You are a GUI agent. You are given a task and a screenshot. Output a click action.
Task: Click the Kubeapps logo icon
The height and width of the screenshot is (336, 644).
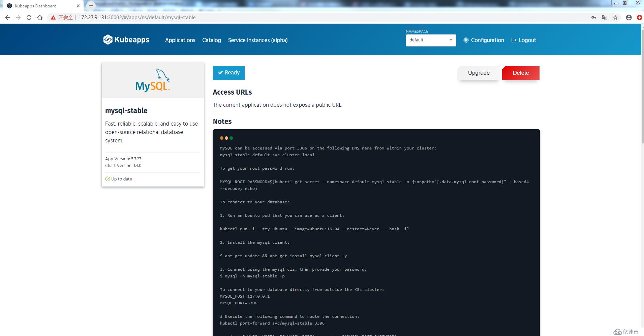coord(108,40)
